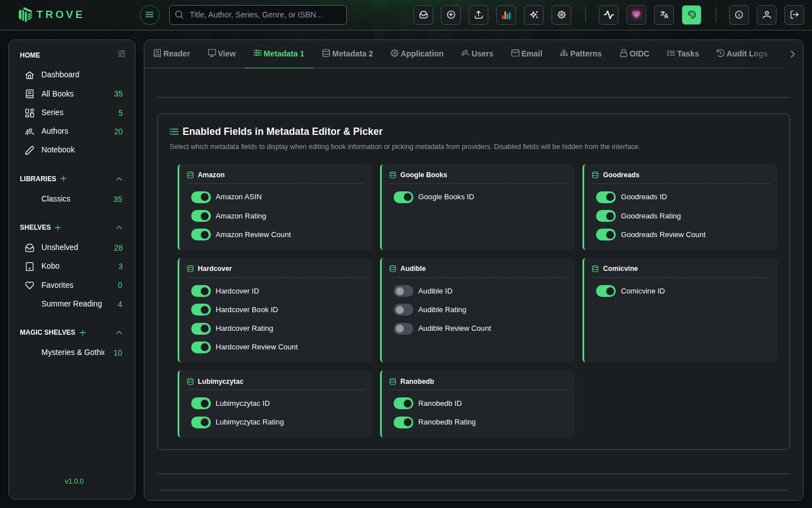The width and height of the screenshot is (812, 508).
Task: Go to the Users tab
Action: click(477, 54)
